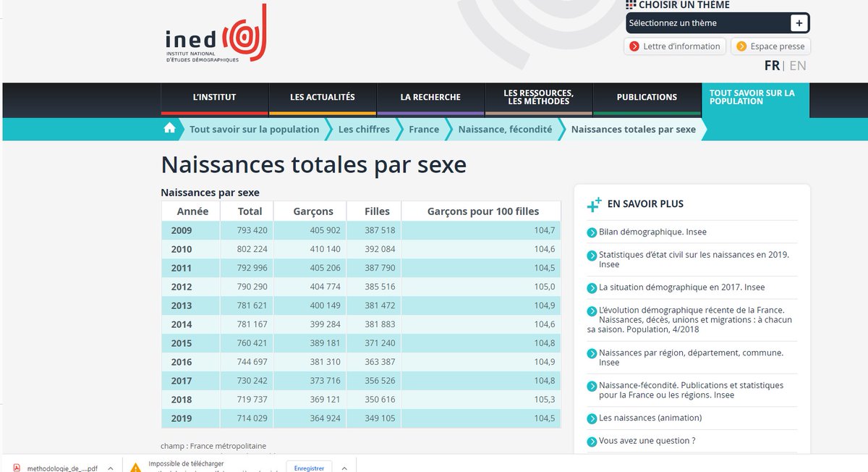Click breadcrumb Naissance, fécondité
868x472 pixels.
click(x=505, y=130)
